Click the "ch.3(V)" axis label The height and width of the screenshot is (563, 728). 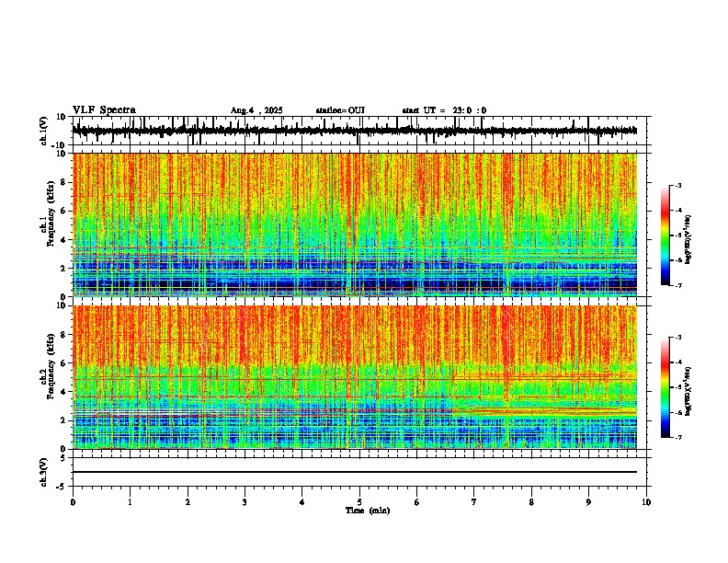pos(44,473)
